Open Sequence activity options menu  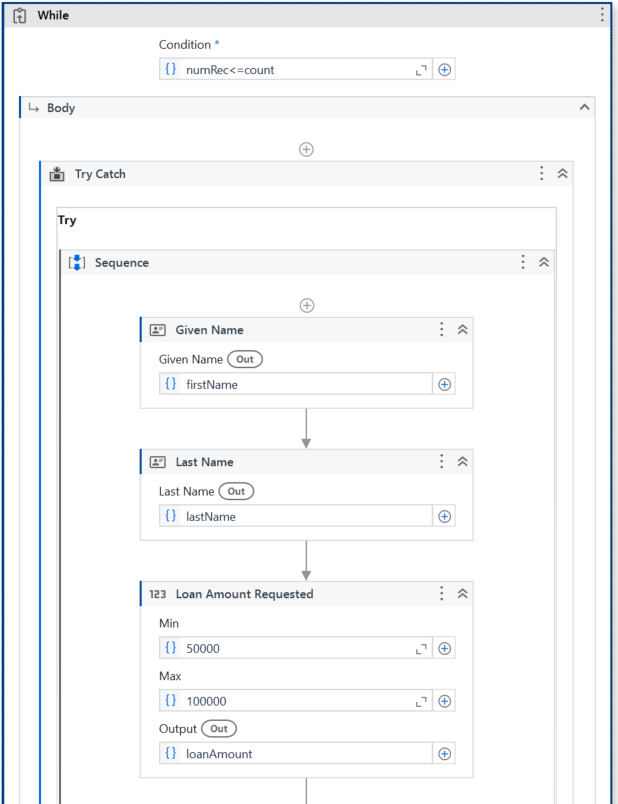click(523, 262)
